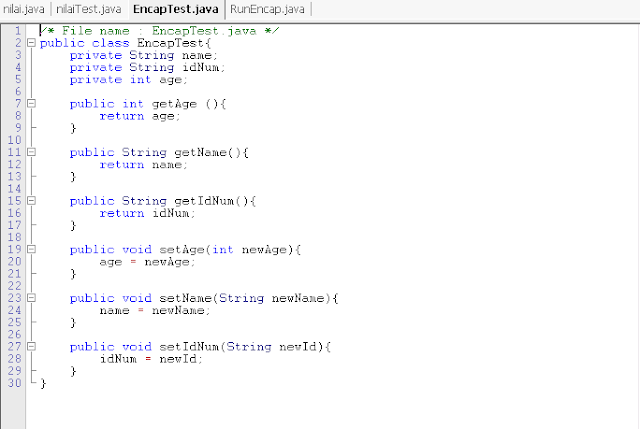Image resolution: width=640 pixels, height=429 pixels.
Task: Click 'private int age;' declaration
Action: (129, 80)
